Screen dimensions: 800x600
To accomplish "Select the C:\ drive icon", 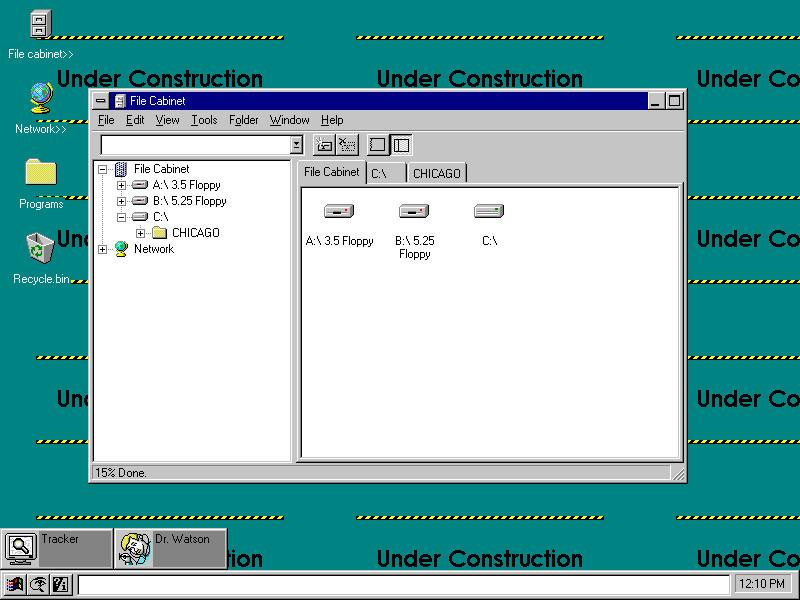I will pos(489,215).
